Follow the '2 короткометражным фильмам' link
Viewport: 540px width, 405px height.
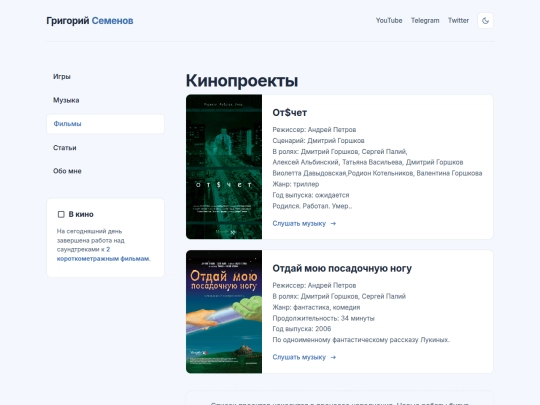click(103, 254)
